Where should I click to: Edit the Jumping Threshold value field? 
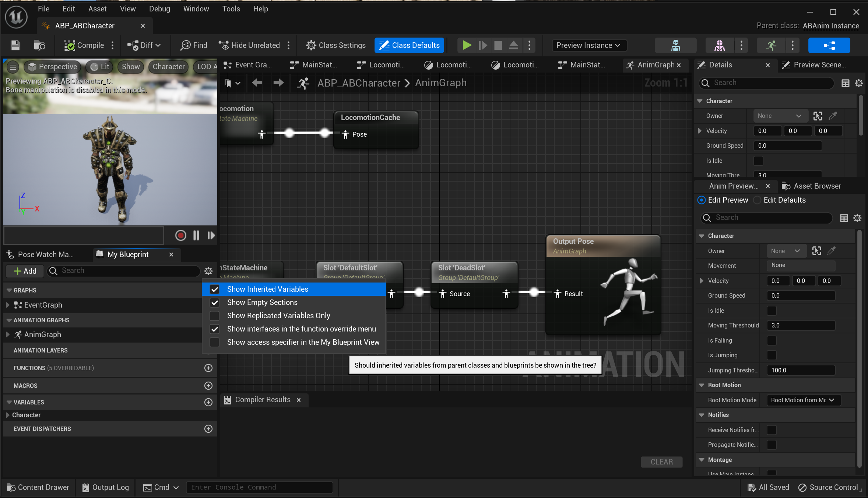tap(801, 370)
